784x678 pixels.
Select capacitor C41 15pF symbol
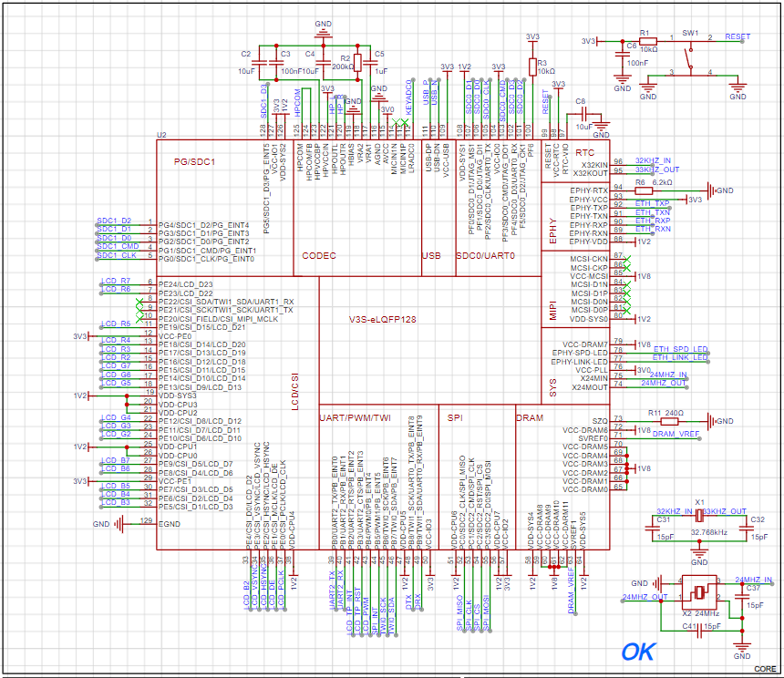700,632
